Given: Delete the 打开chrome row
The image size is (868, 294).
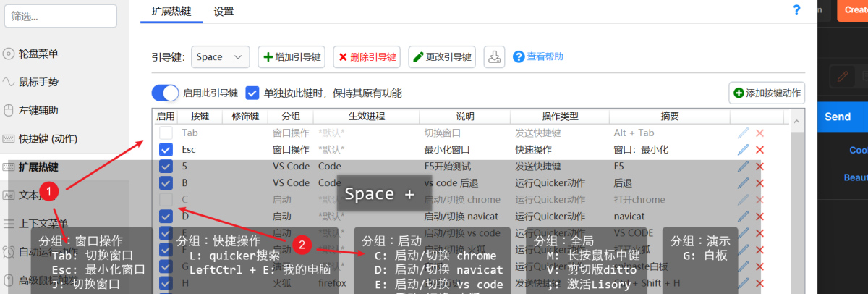Looking at the screenshot, I should pos(759,199).
